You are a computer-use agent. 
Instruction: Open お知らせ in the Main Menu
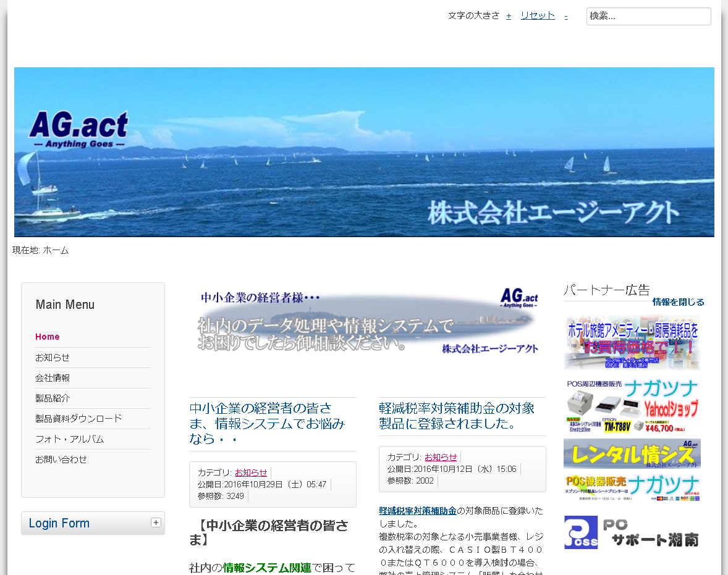pos(53,358)
